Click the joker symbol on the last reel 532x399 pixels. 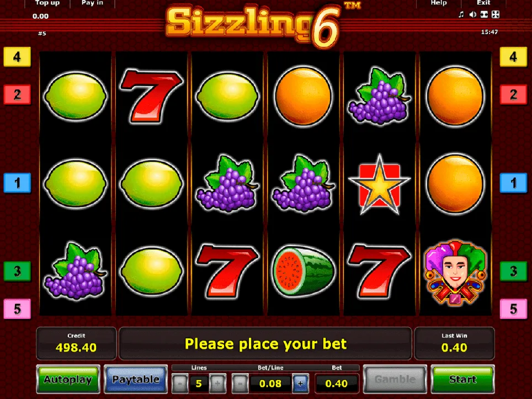pyautogui.click(x=455, y=272)
